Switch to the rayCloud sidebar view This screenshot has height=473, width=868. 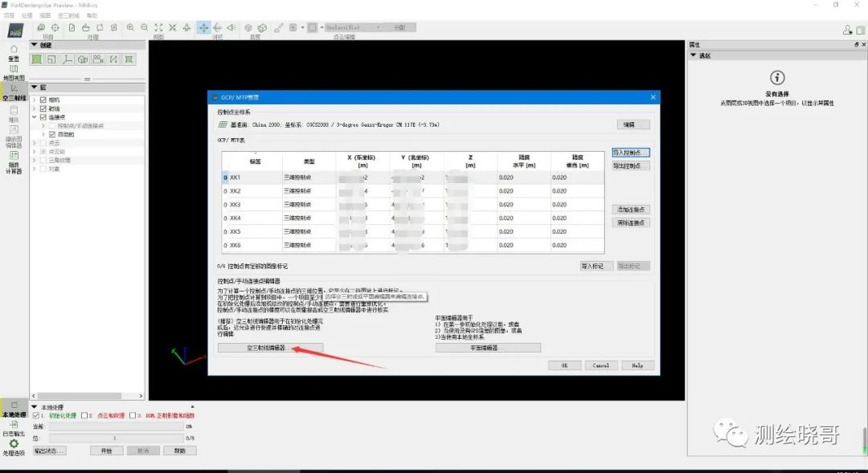click(14, 92)
